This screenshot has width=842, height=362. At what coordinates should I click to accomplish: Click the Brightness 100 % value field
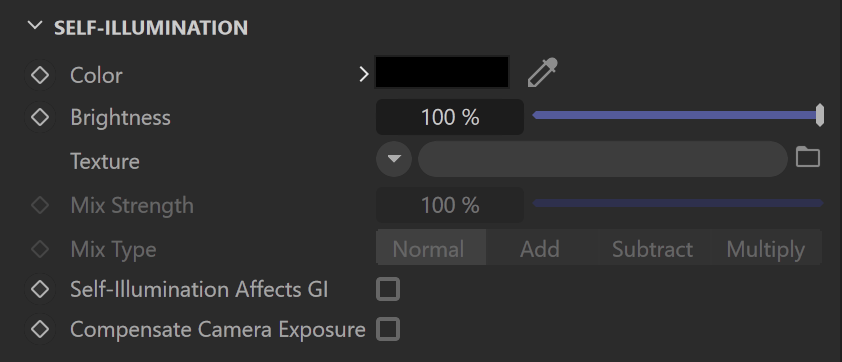point(450,117)
